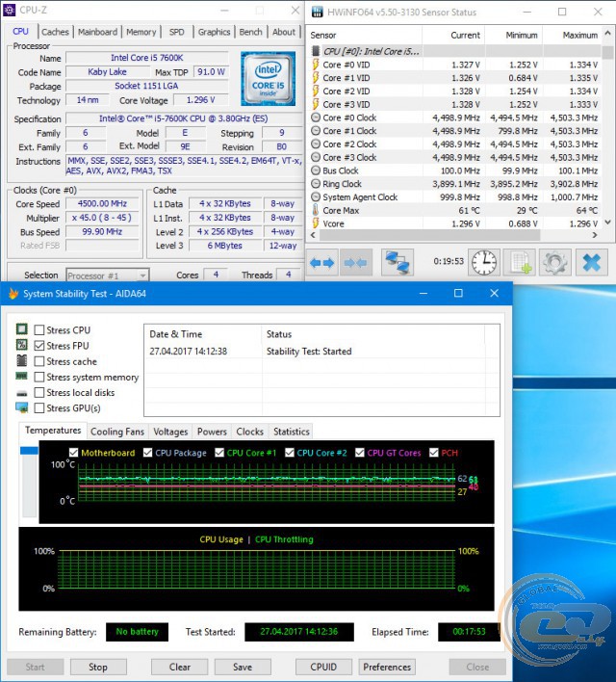This screenshot has width=616, height=682.
Task: Click Stress CPU chip icon
Action: pos(22,329)
